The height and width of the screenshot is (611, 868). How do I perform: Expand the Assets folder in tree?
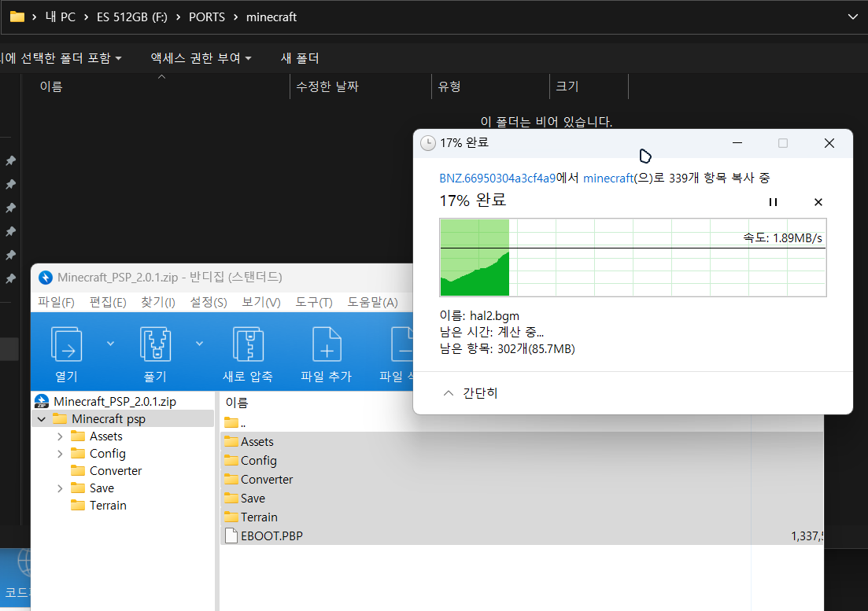click(x=60, y=437)
